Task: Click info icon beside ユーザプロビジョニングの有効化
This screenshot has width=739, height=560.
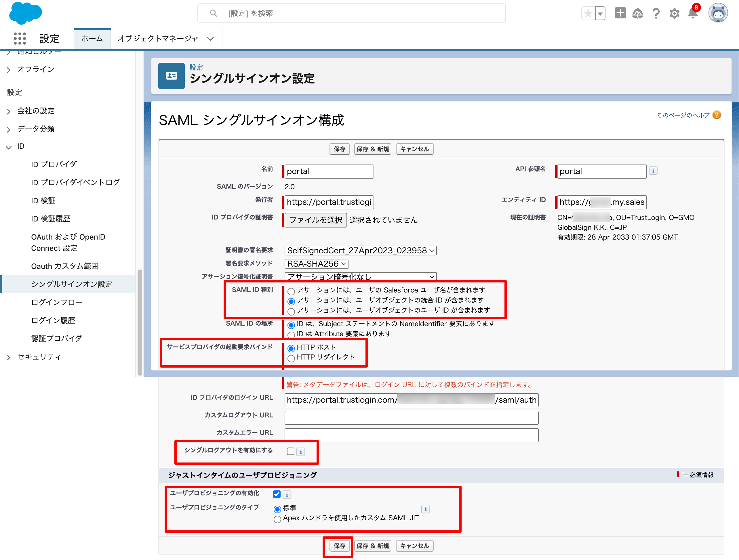Action: click(287, 494)
